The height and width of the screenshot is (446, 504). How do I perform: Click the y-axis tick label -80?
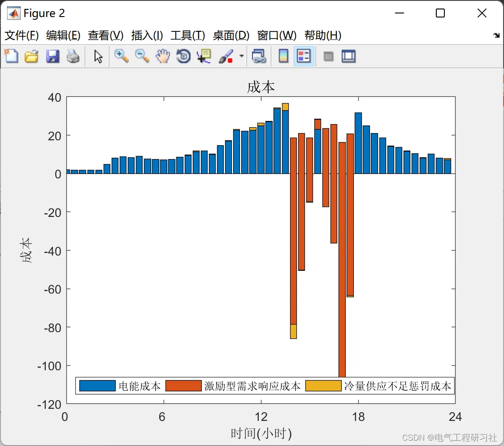pos(52,328)
